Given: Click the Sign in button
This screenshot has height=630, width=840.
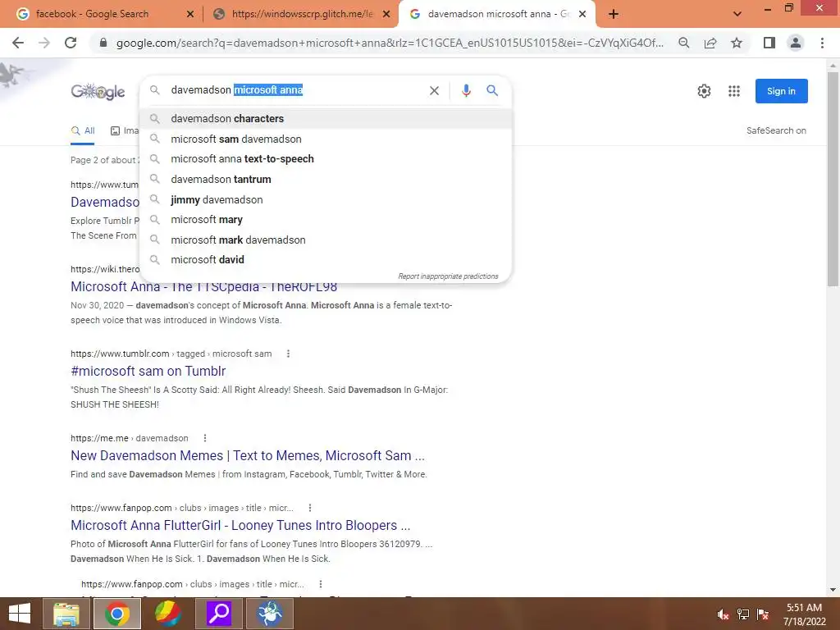Looking at the screenshot, I should click(x=781, y=91).
